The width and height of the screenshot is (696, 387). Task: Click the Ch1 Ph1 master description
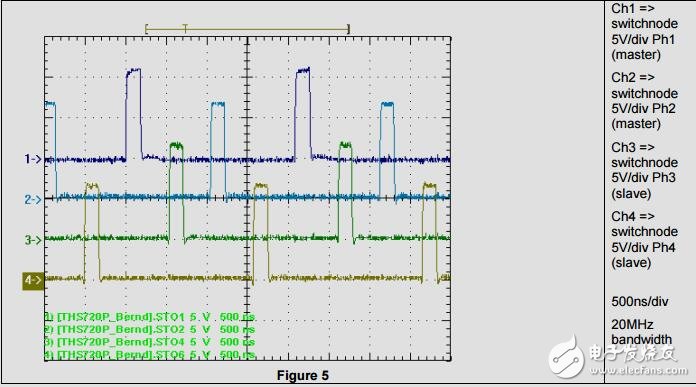644,32
